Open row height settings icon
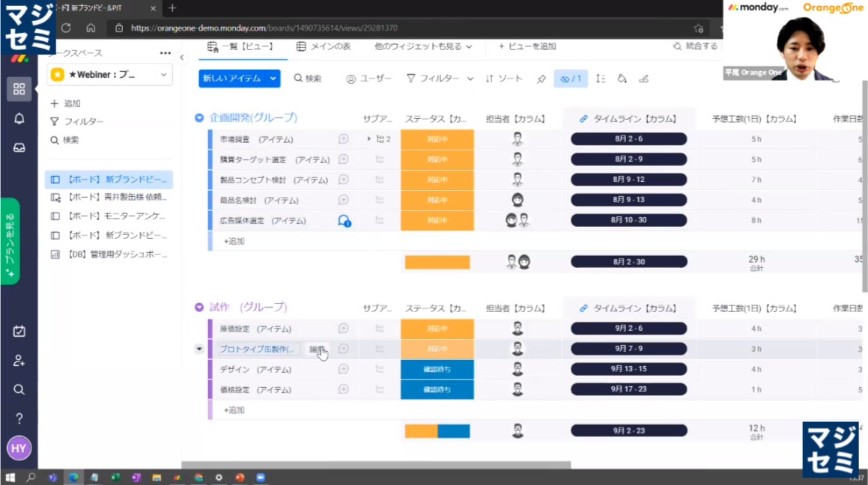 click(601, 79)
